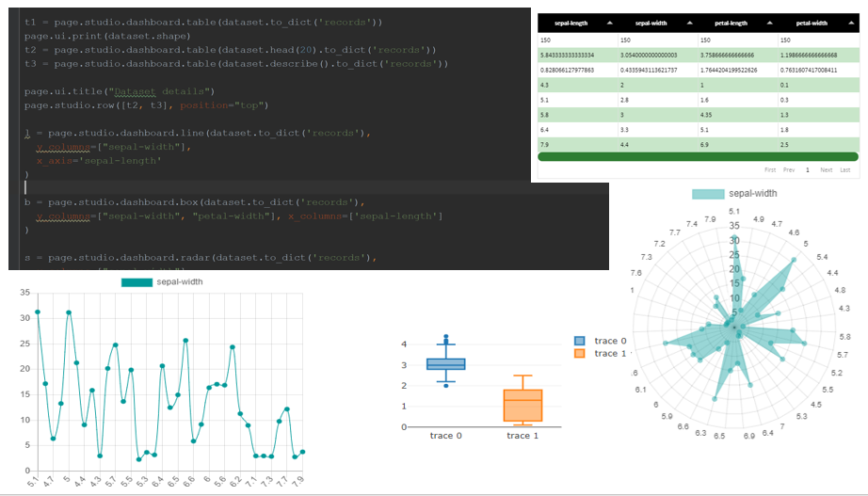The image size is (868, 496).
Task: Click the table cell showing 4.35
Action: 707,114
